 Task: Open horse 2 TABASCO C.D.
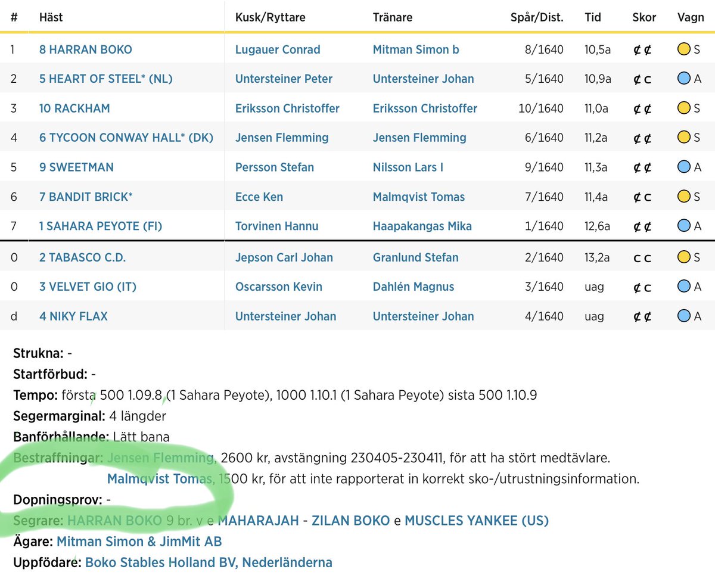(82, 257)
